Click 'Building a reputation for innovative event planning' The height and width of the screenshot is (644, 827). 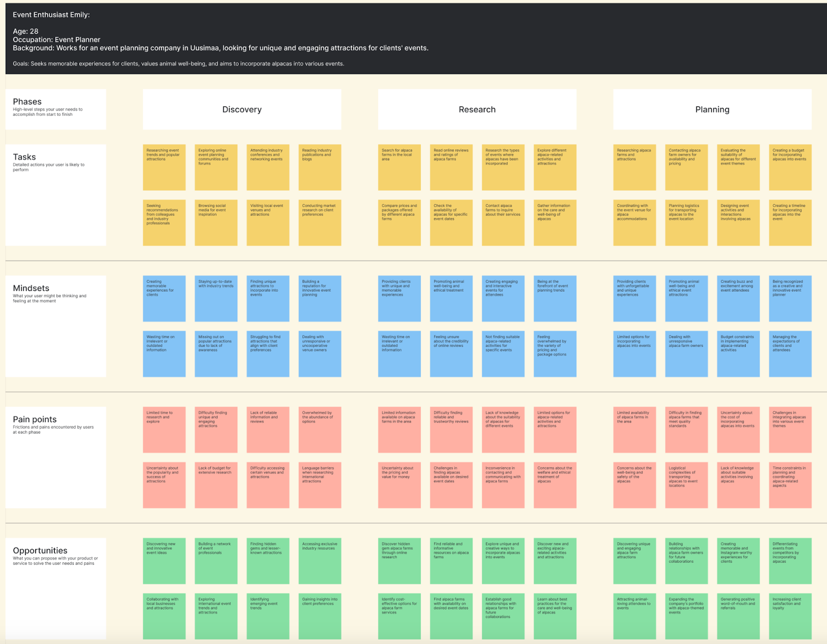[x=320, y=298]
